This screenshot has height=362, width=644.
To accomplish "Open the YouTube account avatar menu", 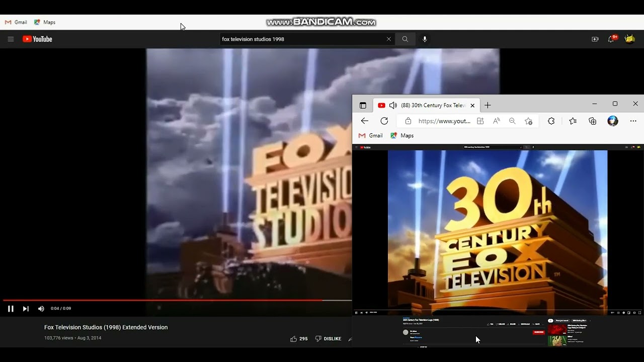I will (629, 39).
